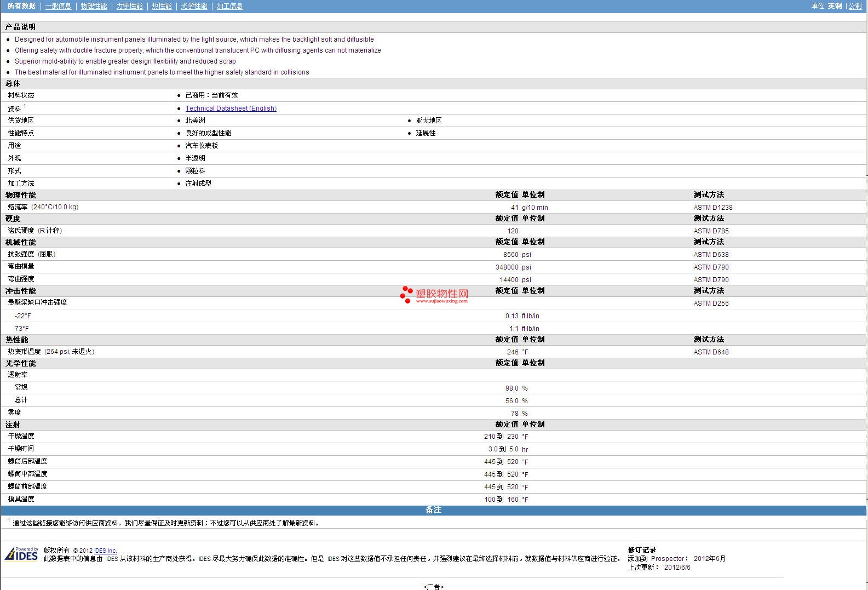Viewport: 868px width, 590px height.
Task: Go to the 物理性能 tab
Action: (94, 6)
